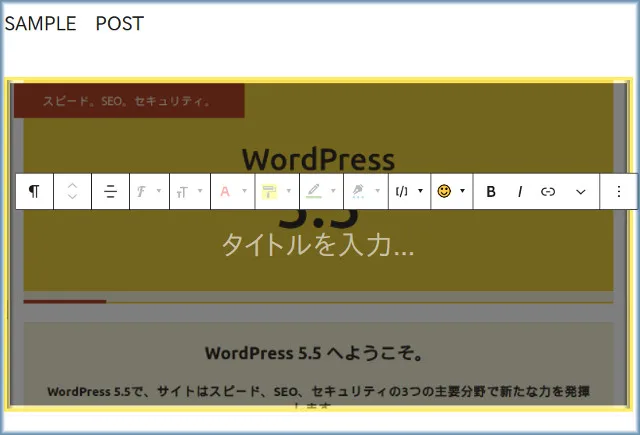Expand the shortcode dropdown arrow

point(420,191)
